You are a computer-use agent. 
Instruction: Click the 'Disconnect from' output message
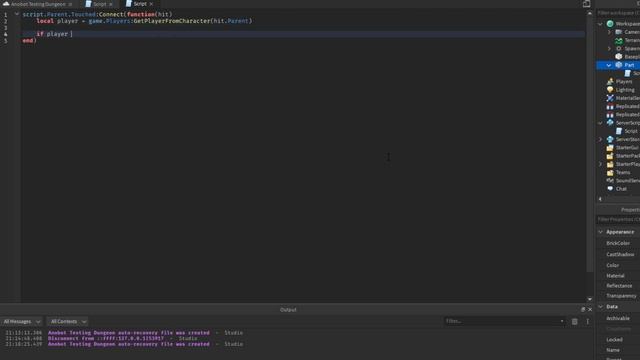106,338
